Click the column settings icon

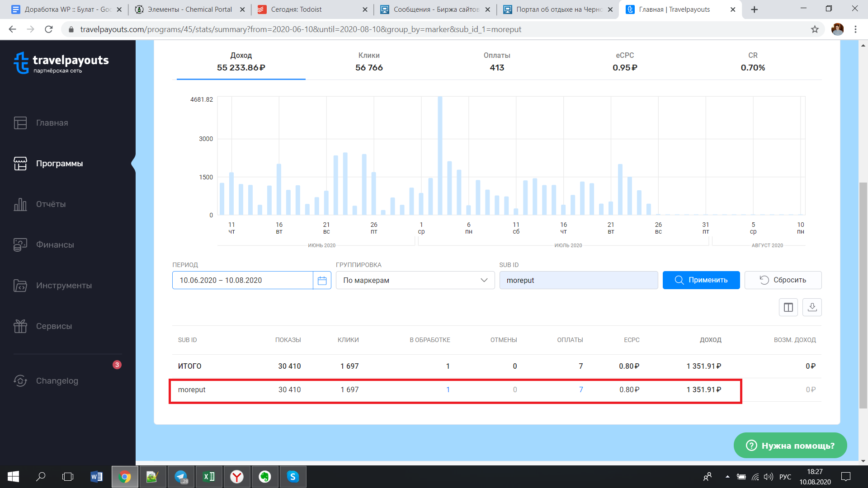(x=788, y=307)
